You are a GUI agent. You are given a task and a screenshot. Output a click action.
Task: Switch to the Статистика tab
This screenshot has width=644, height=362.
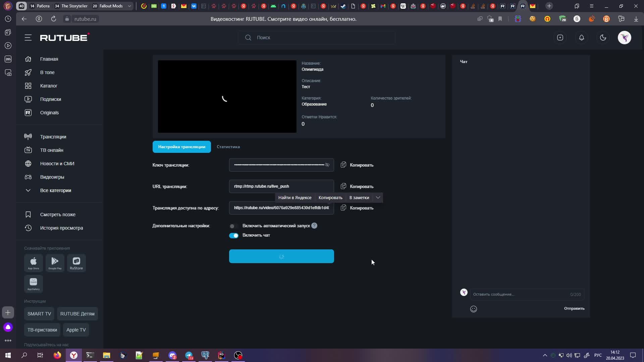tap(228, 147)
